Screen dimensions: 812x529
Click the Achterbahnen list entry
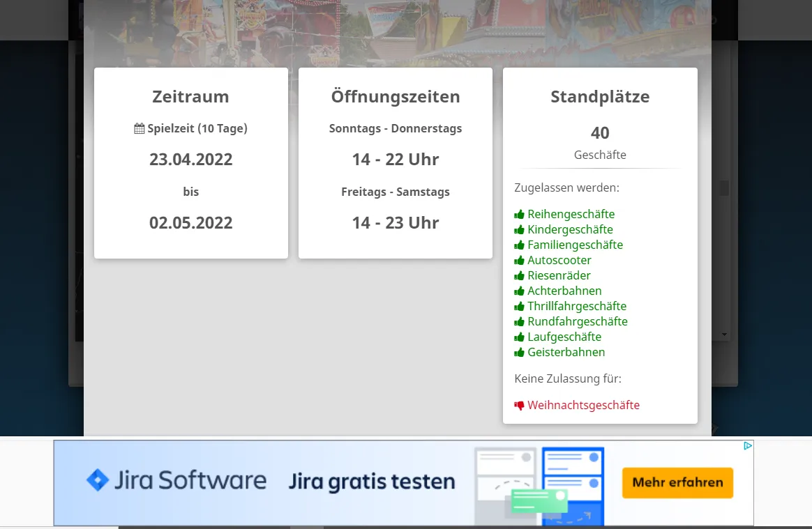click(x=564, y=291)
